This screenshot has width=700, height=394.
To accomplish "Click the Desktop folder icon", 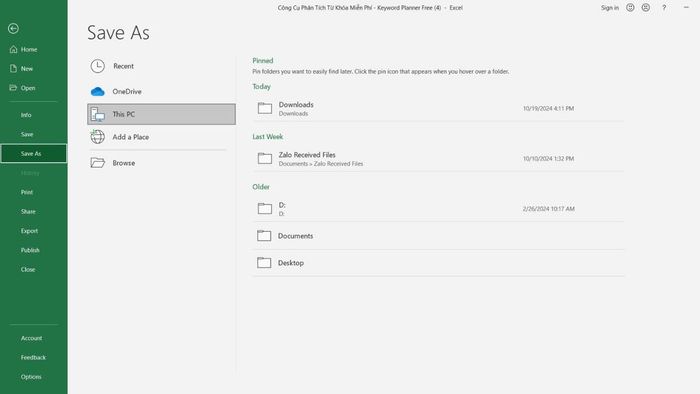I will [x=264, y=263].
